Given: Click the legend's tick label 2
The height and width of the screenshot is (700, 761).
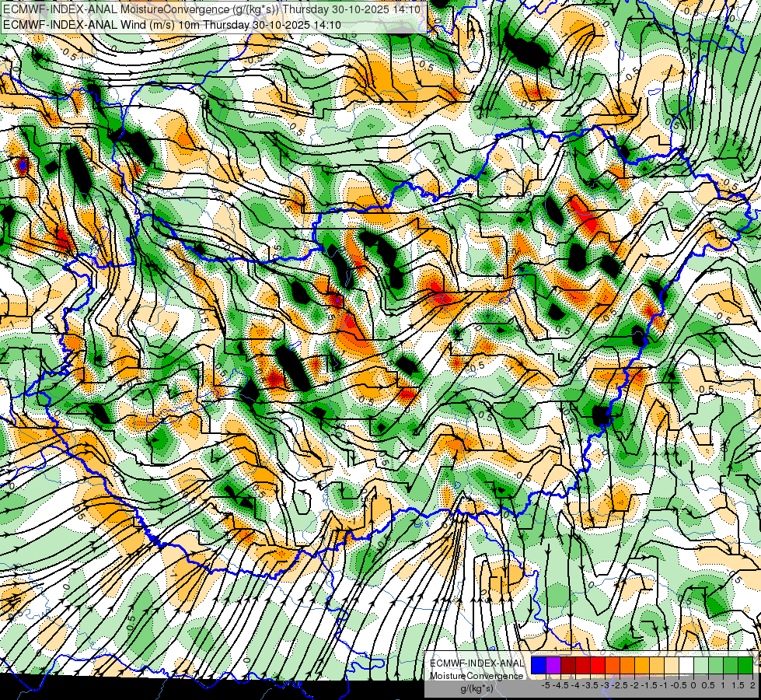Looking at the screenshot, I should click(752, 685).
